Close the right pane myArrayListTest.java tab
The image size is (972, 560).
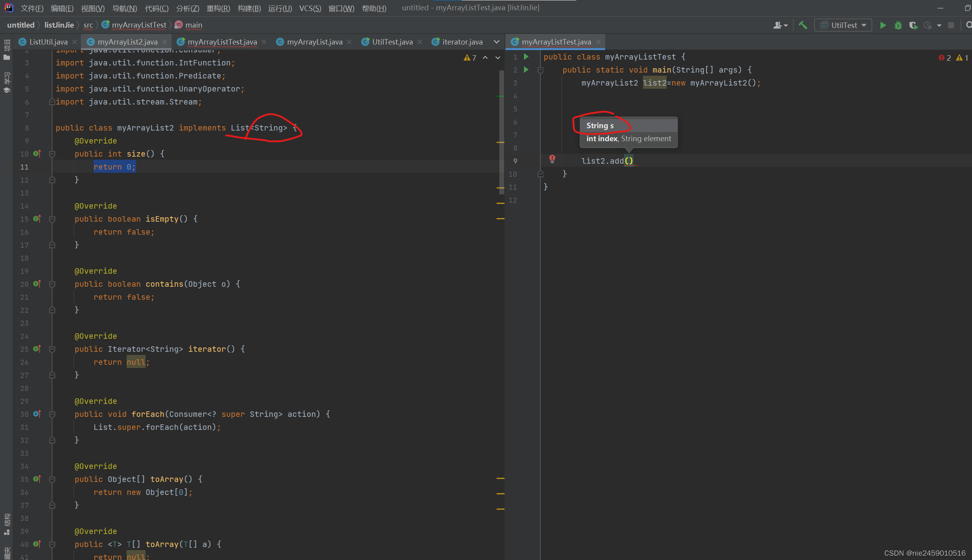[x=598, y=42]
